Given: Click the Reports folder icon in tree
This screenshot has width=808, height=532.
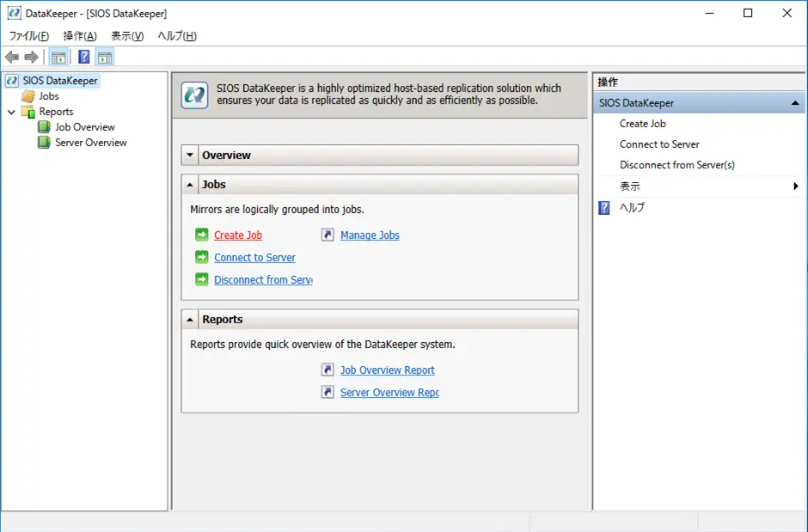Looking at the screenshot, I should (x=28, y=112).
